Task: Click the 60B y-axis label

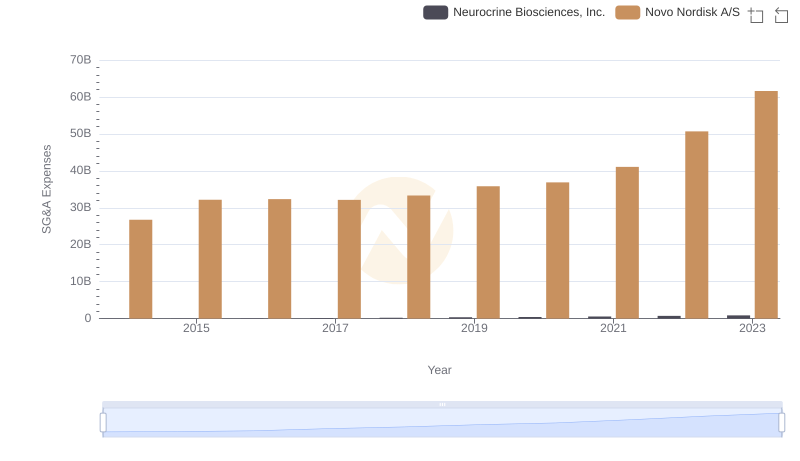Action: click(x=81, y=97)
